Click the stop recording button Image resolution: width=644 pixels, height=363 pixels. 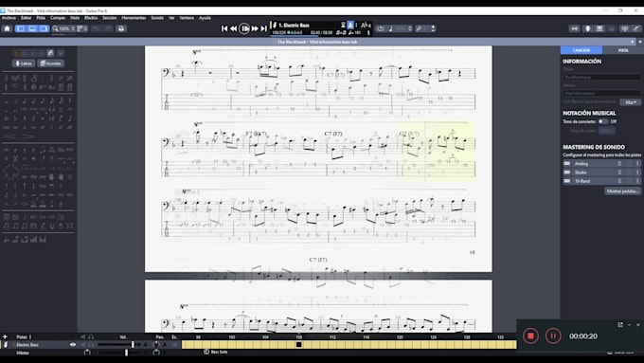[x=530, y=336]
